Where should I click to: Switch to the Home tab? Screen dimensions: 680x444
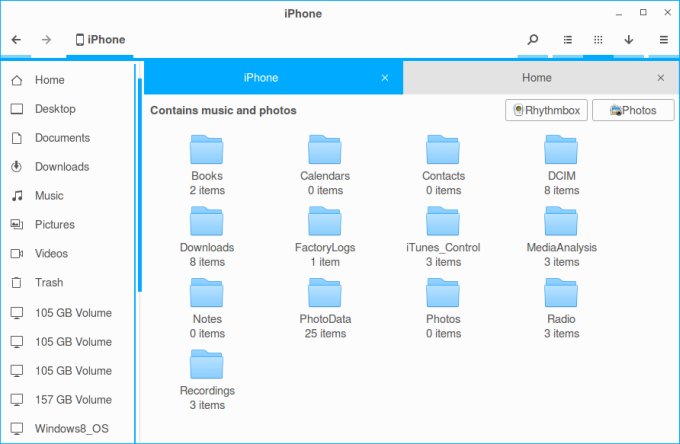pyautogui.click(x=536, y=78)
